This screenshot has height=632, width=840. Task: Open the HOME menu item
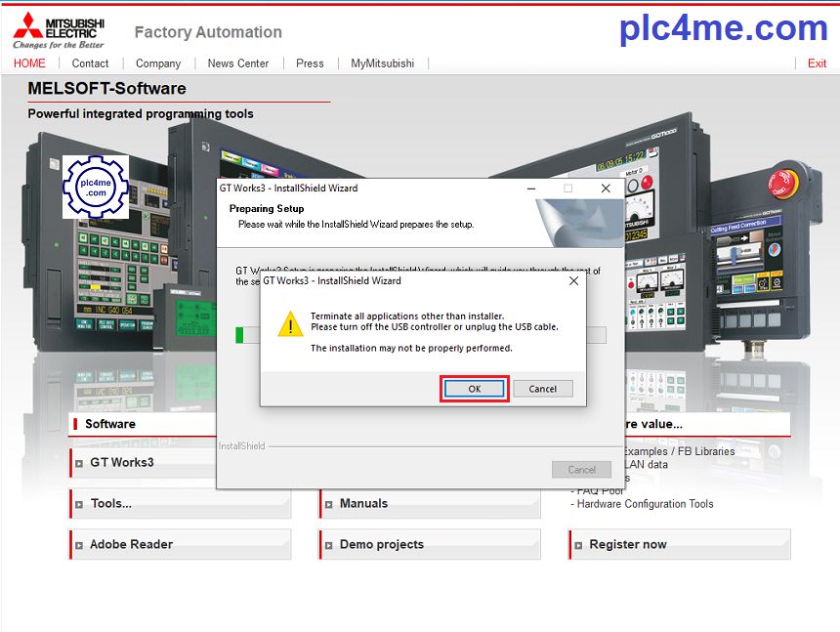29,63
